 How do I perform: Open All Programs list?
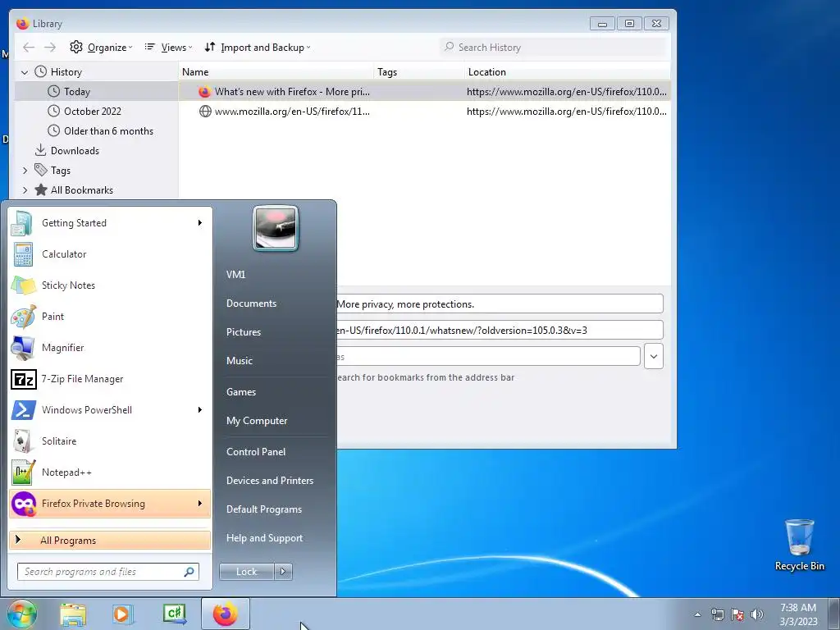point(110,540)
